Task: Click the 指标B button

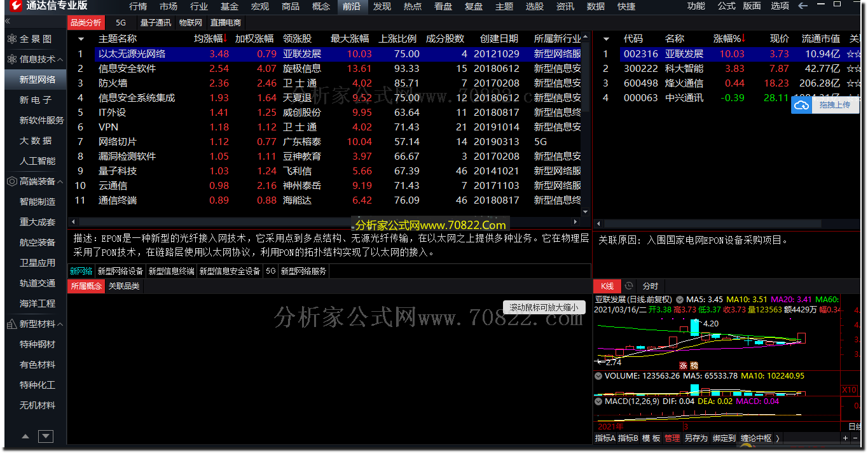Action: click(x=628, y=438)
